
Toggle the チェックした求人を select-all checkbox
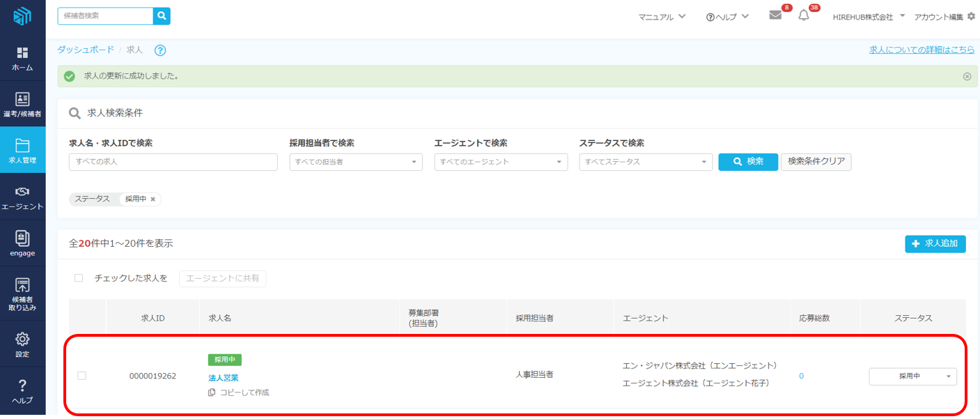pyautogui.click(x=79, y=278)
